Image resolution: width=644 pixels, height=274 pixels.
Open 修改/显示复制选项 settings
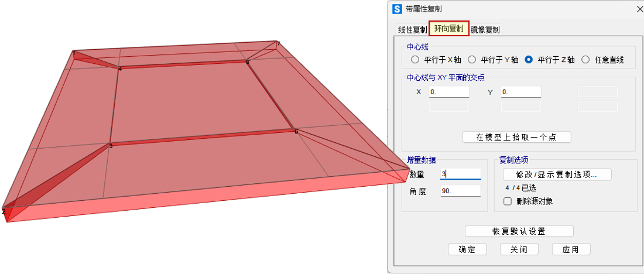(557, 174)
